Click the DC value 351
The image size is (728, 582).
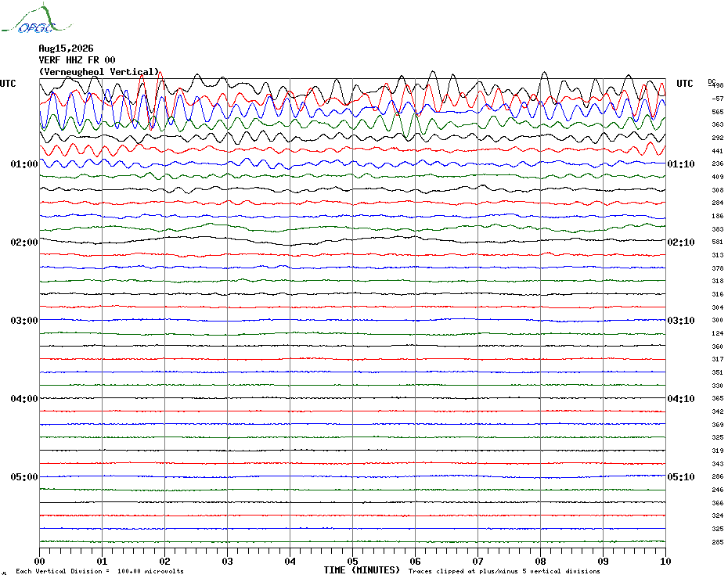tap(717, 372)
